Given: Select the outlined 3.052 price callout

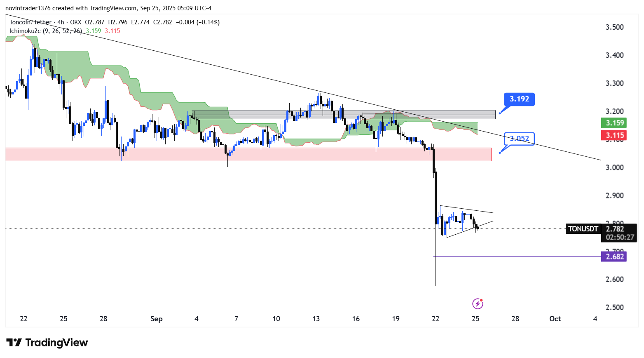Looking at the screenshot, I should click(x=519, y=139).
